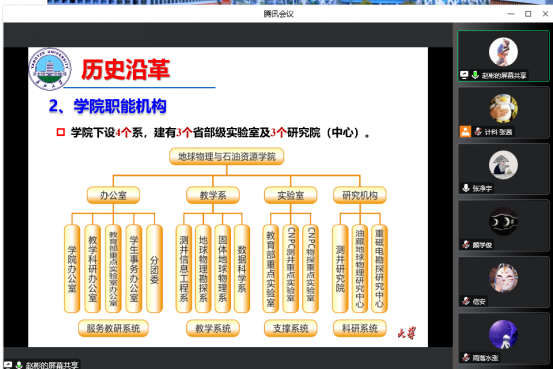The width and height of the screenshot is (553, 369).
Task: Select the moon-eyes avatar of 颜学俊
Action: pyautogui.click(x=503, y=221)
